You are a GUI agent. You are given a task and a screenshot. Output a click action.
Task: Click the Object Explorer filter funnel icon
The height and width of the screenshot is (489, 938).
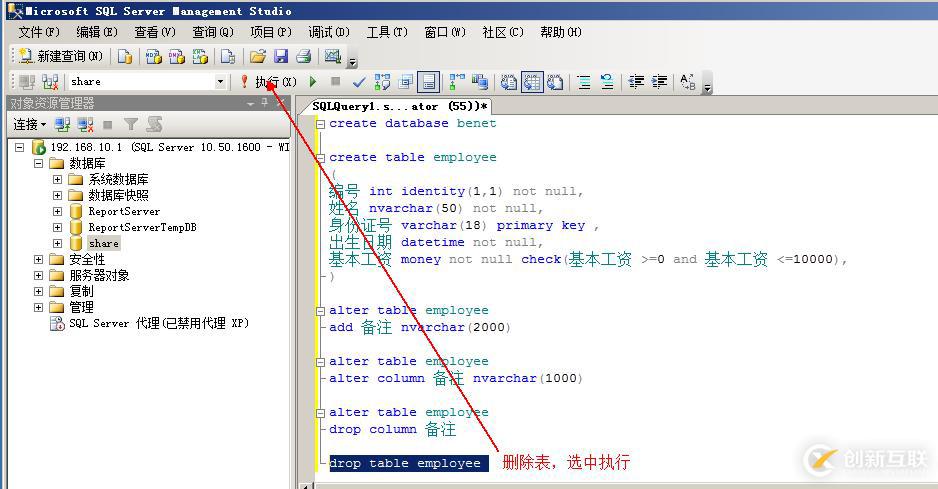click(131, 124)
